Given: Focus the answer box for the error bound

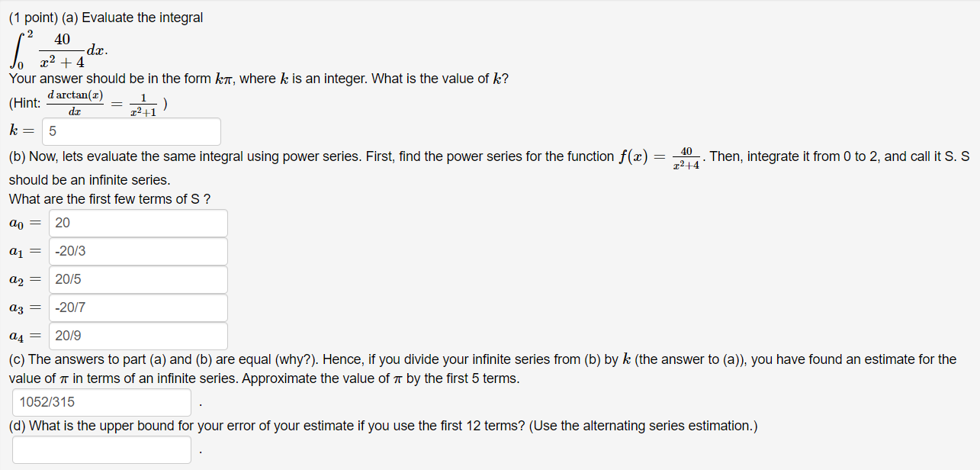Looking at the screenshot, I should pos(101,449).
